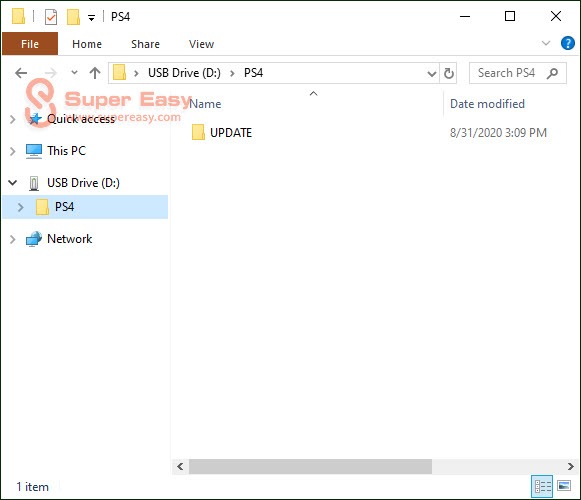The width and height of the screenshot is (581, 500).
Task: Open the File menu
Action: 30,44
